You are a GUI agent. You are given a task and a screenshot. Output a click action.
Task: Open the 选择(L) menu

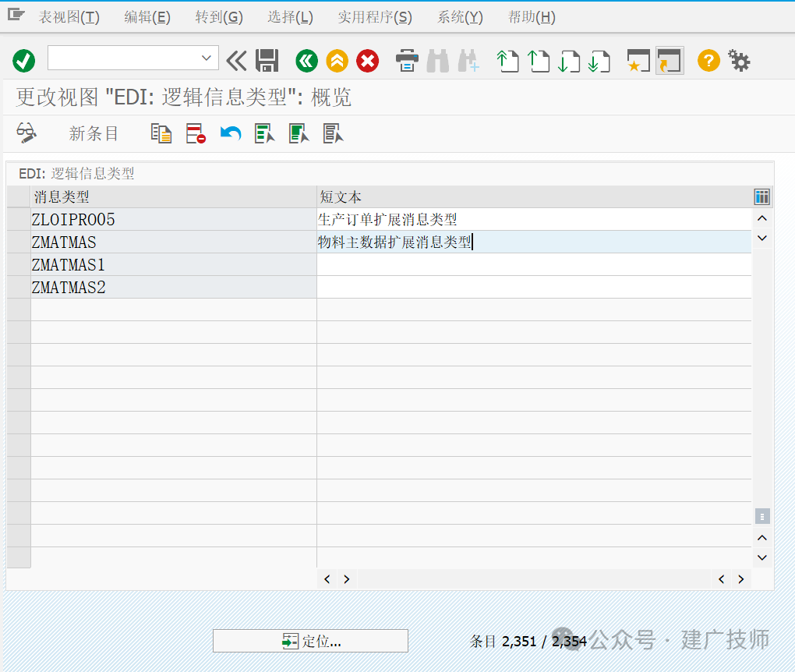coord(291,17)
